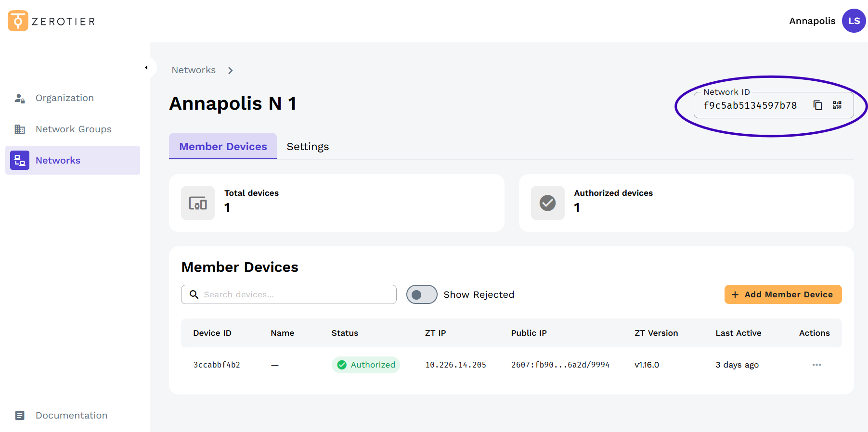Select Network ID value f9c5ab5134597b78
This screenshot has height=432, width=868.
[x=750, y=105]
